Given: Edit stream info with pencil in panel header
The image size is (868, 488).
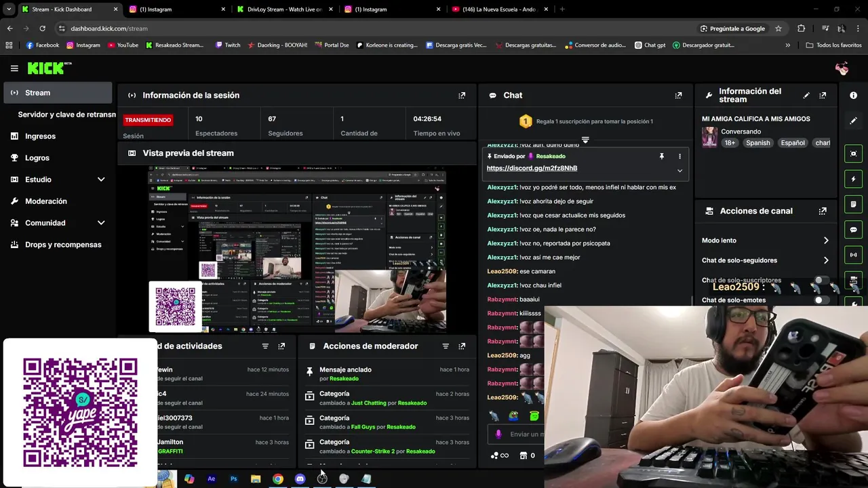Looking at the screenshot, I should point(806,96).
